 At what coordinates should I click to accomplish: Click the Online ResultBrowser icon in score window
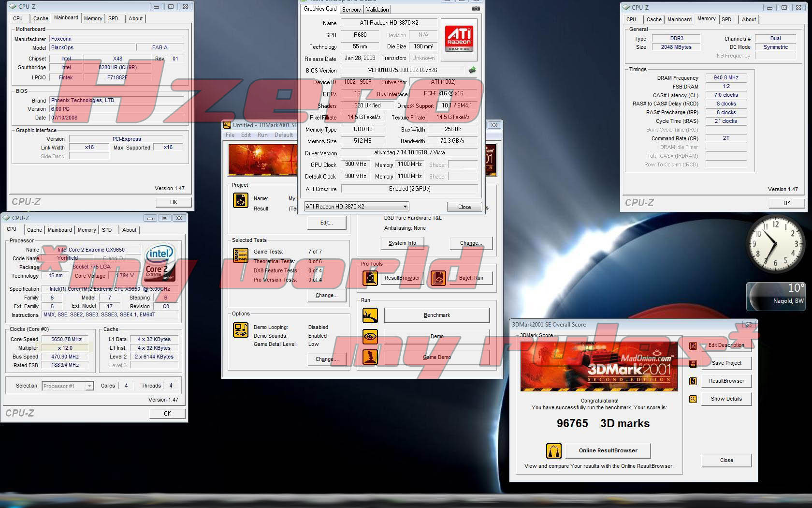coord(553,451)
